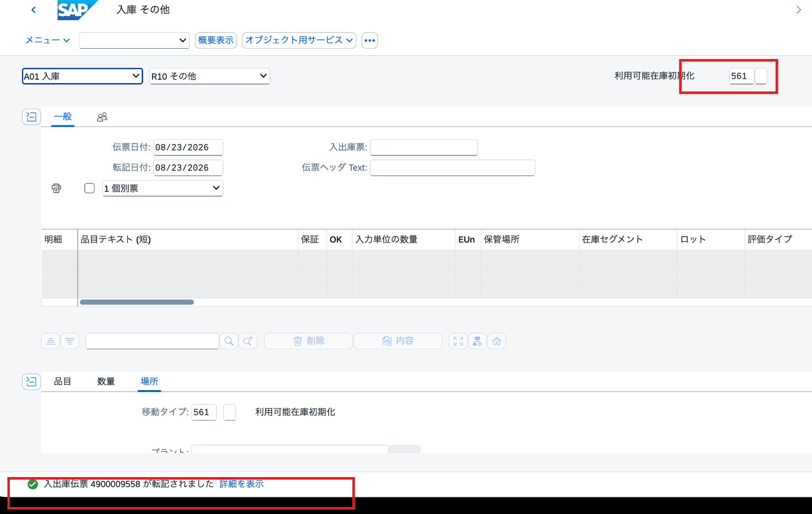
Task: Click the special stock field next to top 561
Action: click(x=761, y=76)
